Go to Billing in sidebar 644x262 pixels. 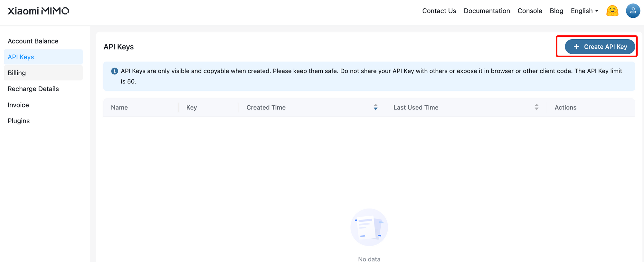[x=43, y=73]
